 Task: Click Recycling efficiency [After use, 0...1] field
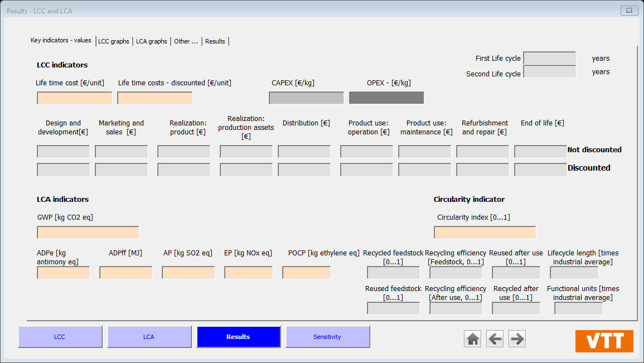coord(456,308)
